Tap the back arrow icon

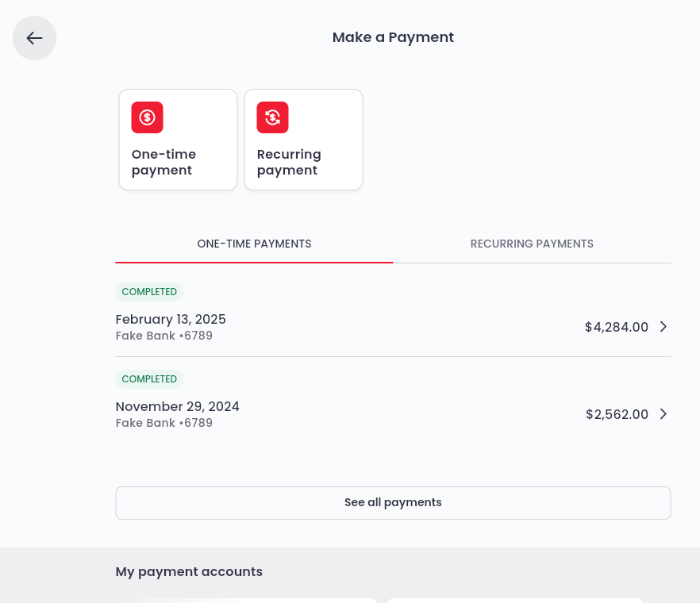[34, 37]
